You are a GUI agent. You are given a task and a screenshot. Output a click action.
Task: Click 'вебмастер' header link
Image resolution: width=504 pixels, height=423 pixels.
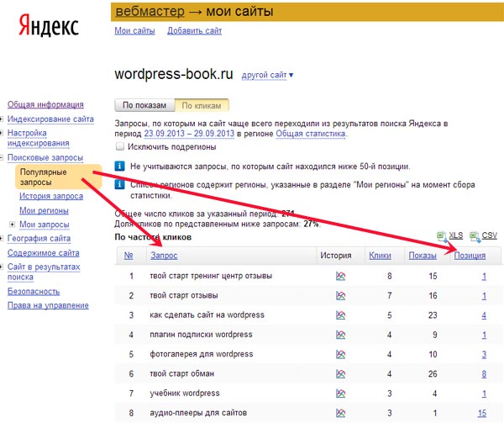[x=150, y=11]
